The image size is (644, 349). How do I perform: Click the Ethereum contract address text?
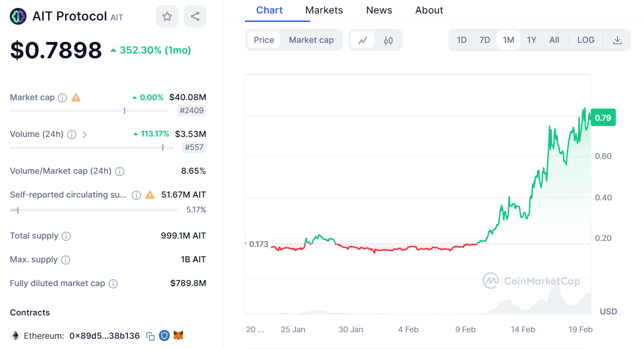pos(104,335)
